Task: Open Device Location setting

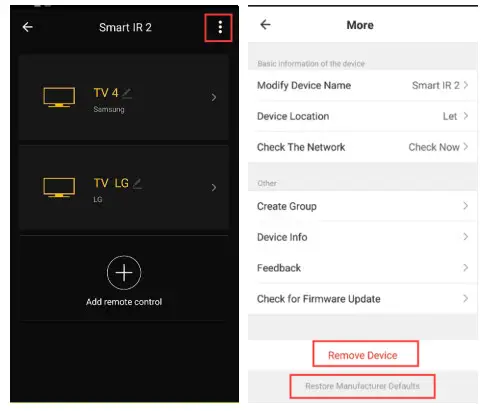Action: pos(363,116)
